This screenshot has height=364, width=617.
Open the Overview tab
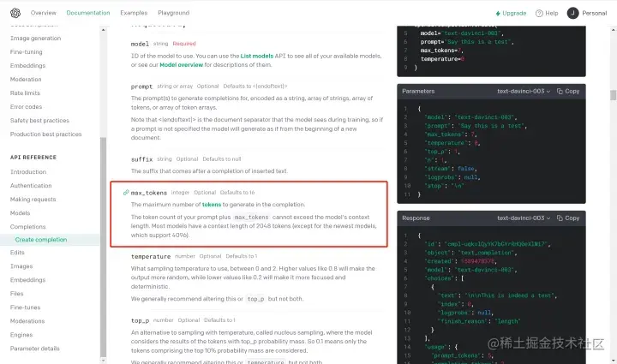[x=44, y=13]
